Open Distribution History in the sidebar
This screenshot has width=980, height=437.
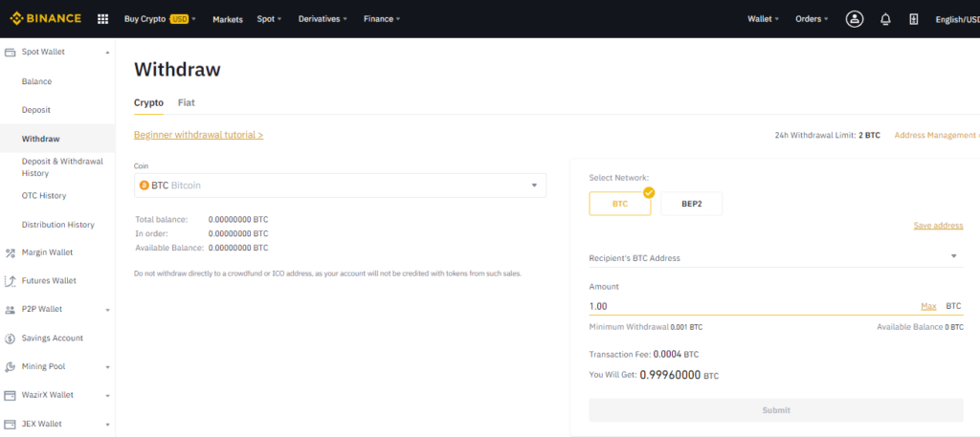[58, 224]
